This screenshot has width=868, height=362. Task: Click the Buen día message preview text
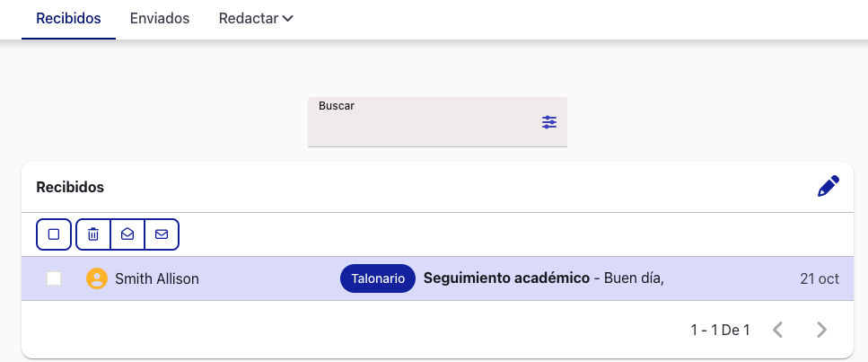(x=634, y=279)
